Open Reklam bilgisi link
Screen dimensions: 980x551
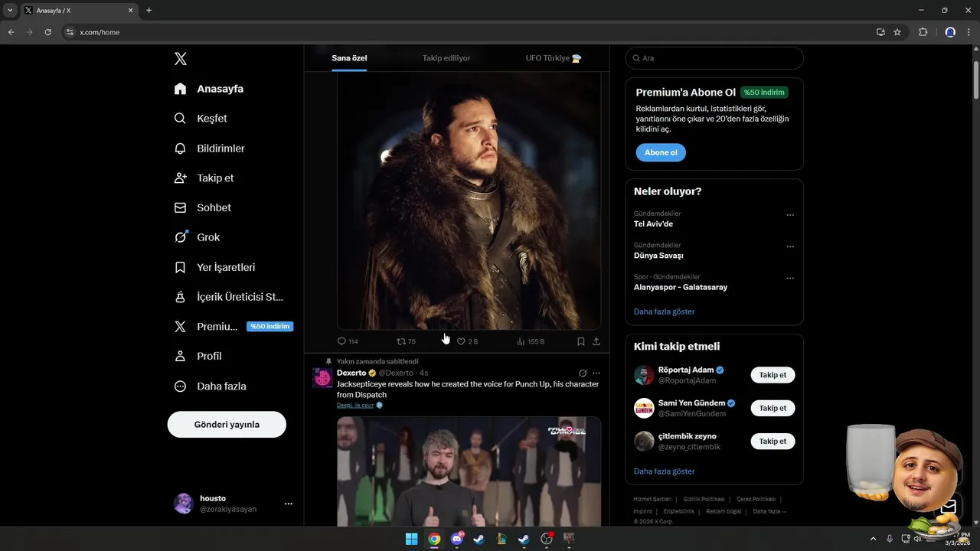point(724,511)
